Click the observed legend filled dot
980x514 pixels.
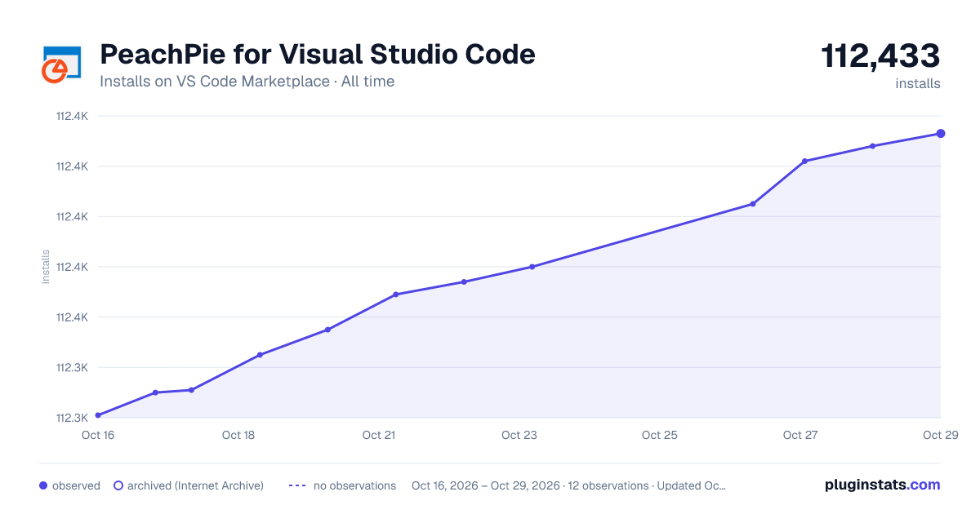click(43, 485)
